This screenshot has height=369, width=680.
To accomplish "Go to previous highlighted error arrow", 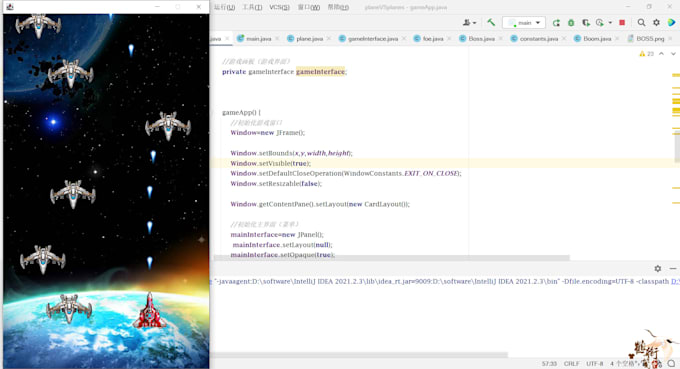I will click(x=661, y=54).
